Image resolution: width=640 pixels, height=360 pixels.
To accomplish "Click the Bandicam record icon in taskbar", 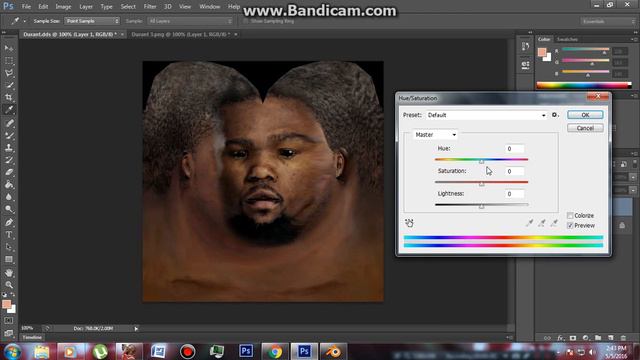I will (187, 351).
